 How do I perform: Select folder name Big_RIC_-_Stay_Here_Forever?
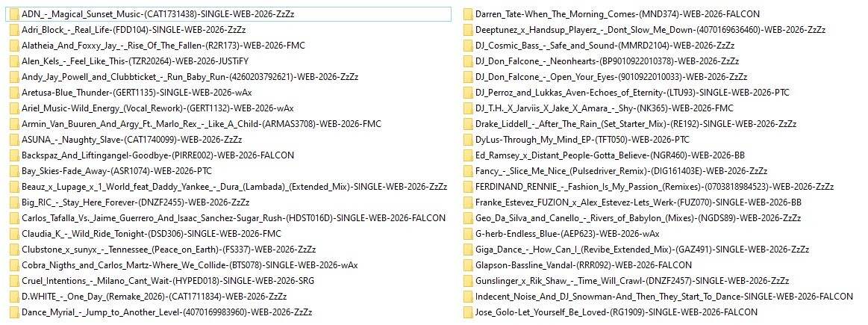pyautogui.click(x=136, y=202)
